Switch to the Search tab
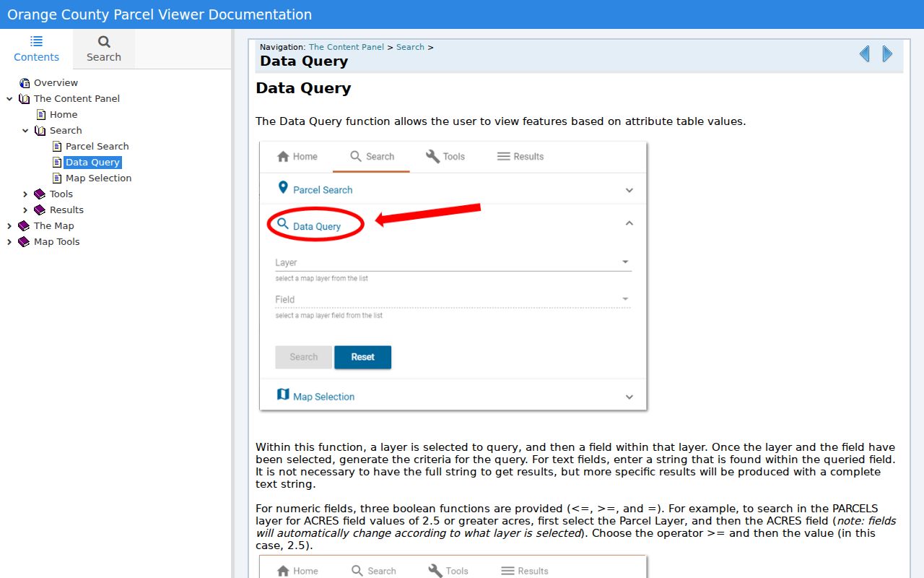The height and width of the screenshot is (578, 924). tap(104, 49)
